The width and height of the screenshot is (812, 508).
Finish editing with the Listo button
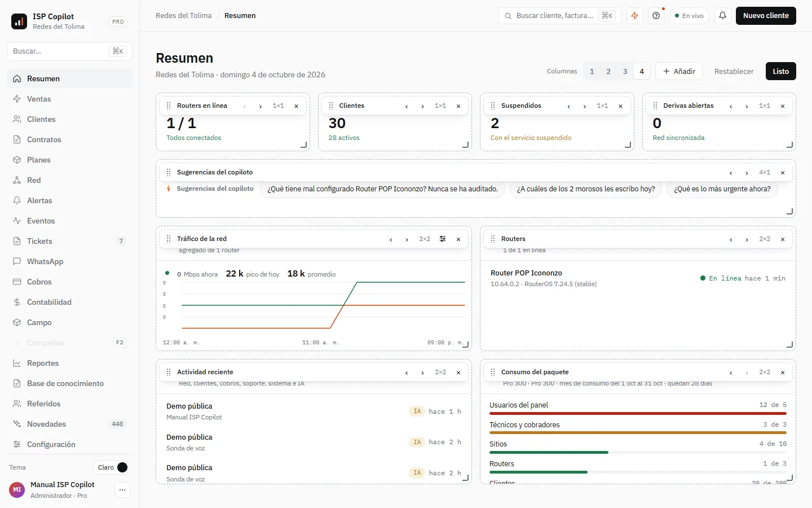pyautogui.click(x=781, y=72)
